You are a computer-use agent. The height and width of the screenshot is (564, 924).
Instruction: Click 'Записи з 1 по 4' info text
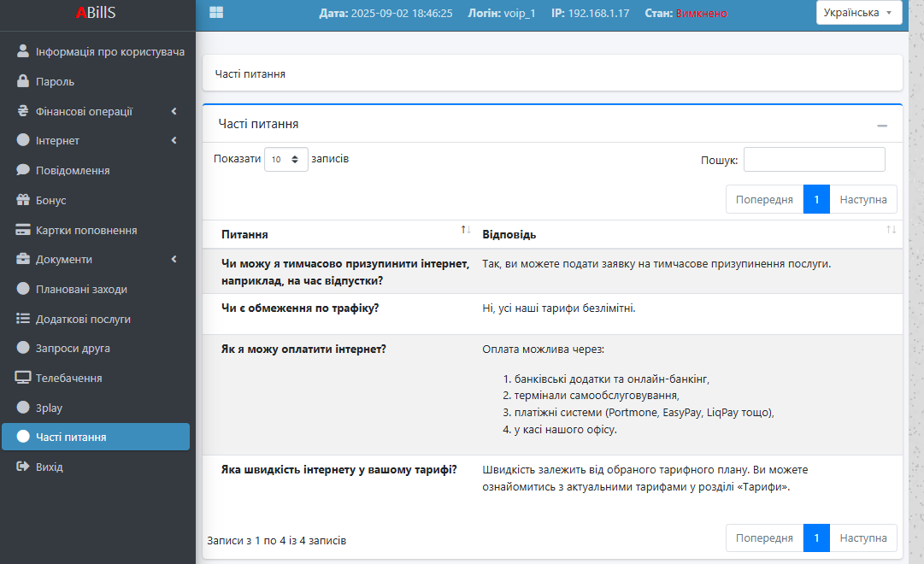point(276,540)
